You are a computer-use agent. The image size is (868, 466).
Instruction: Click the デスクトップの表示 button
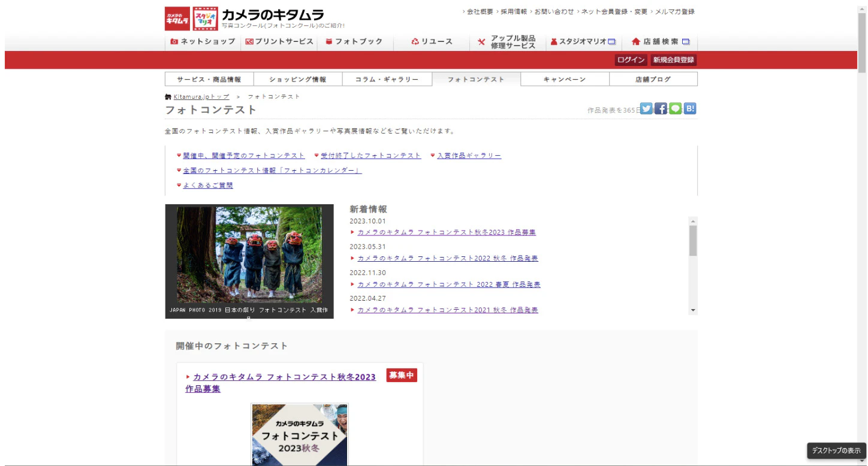(x=836, y=450)
